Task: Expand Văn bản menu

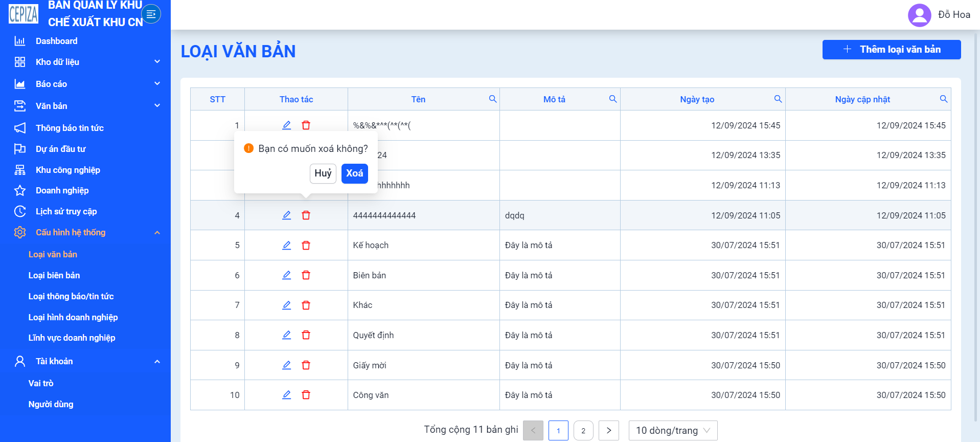Action: (85, 106)
